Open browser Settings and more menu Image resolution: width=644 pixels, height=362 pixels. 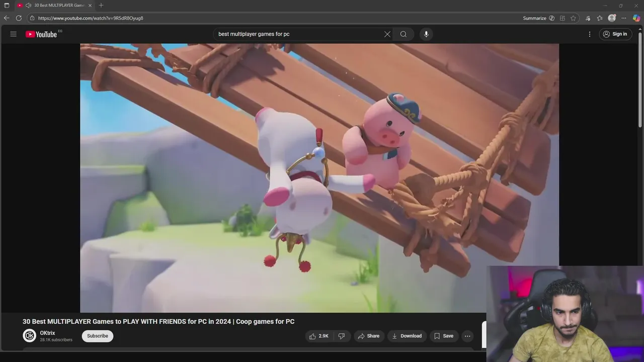(x=624, y=18)
